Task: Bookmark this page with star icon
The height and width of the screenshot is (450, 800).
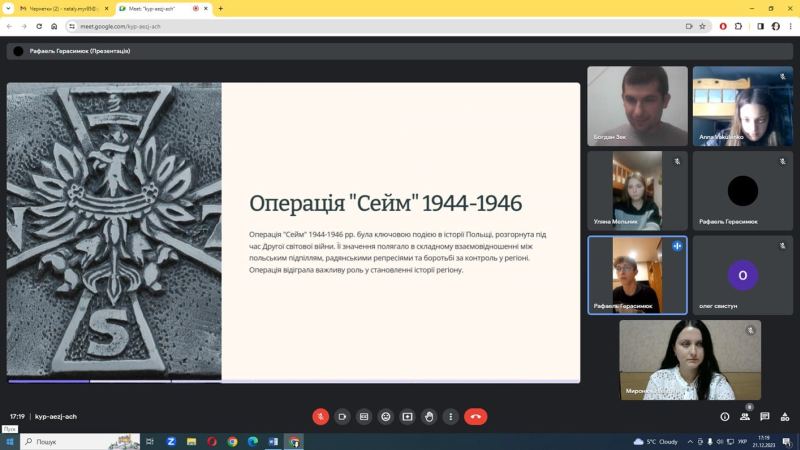Action: point(703,26)
